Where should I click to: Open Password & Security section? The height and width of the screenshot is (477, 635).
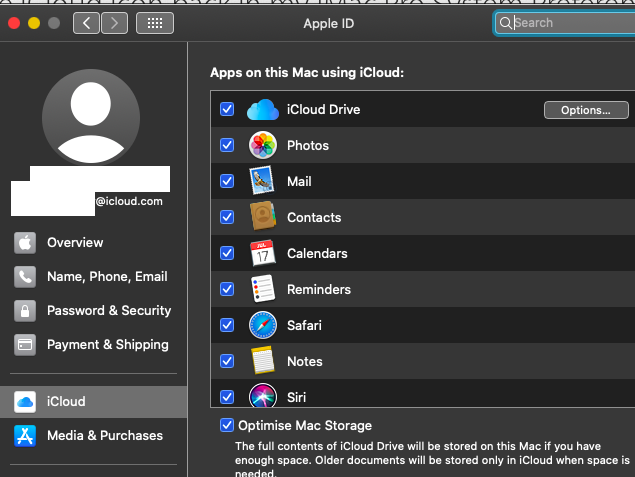click(93, 311)
